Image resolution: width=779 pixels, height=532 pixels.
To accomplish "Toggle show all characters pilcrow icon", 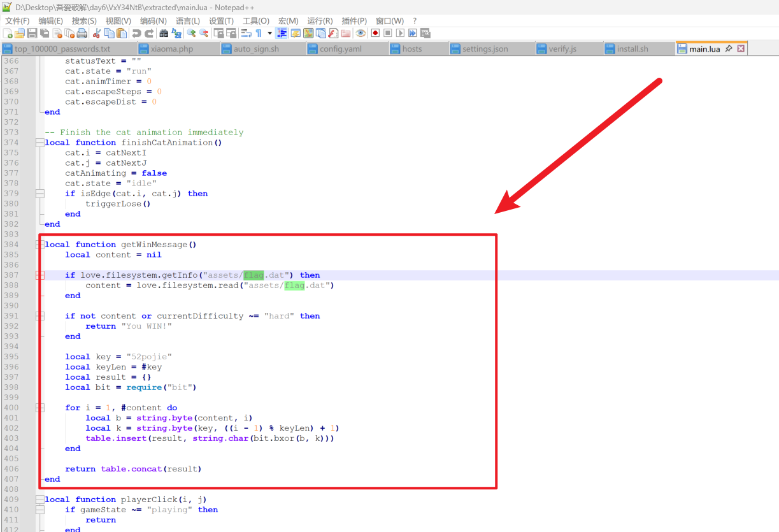I will point(259,33).
